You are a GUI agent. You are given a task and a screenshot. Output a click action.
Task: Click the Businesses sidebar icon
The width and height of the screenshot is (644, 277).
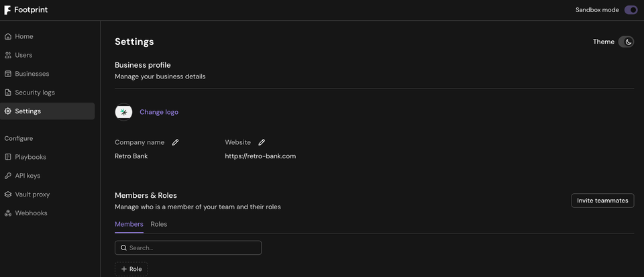point(8,74)
